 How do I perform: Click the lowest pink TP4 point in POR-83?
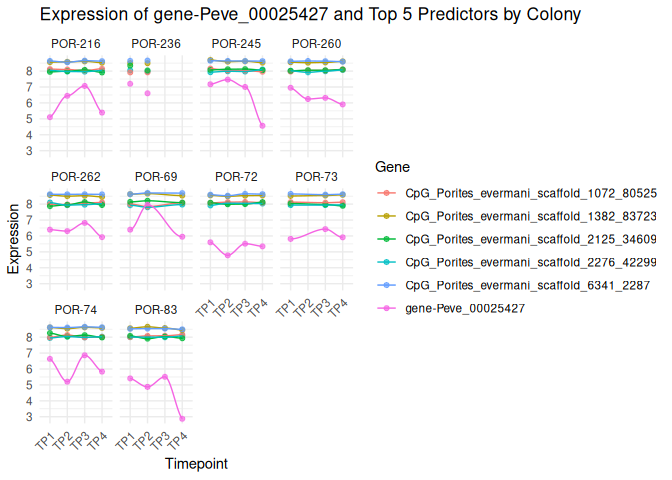(x=181, y=418)
